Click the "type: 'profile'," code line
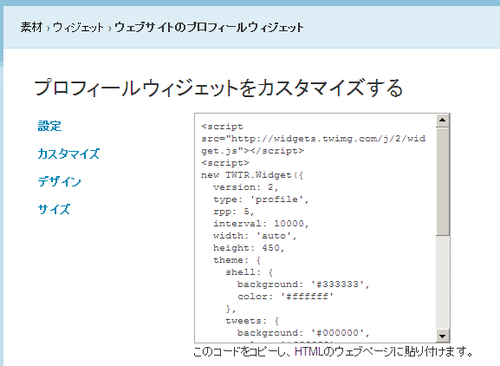The image size is (500, 366). click(x=261, y=199)
